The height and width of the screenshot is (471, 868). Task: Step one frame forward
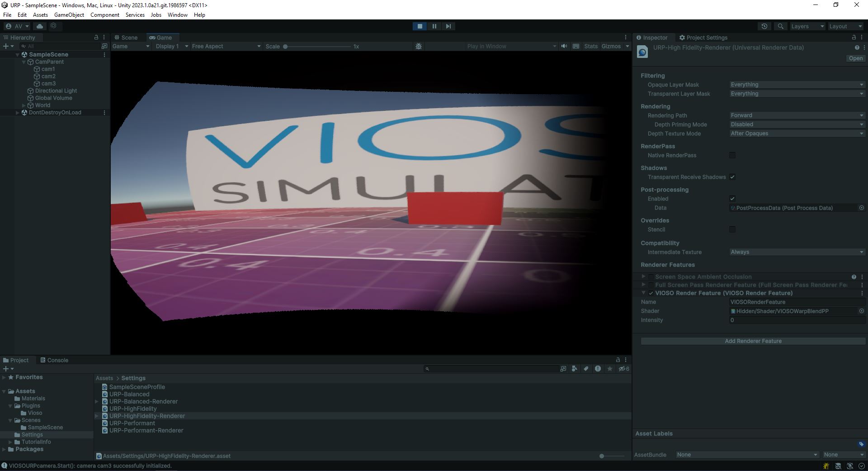[x=448, y=26]
